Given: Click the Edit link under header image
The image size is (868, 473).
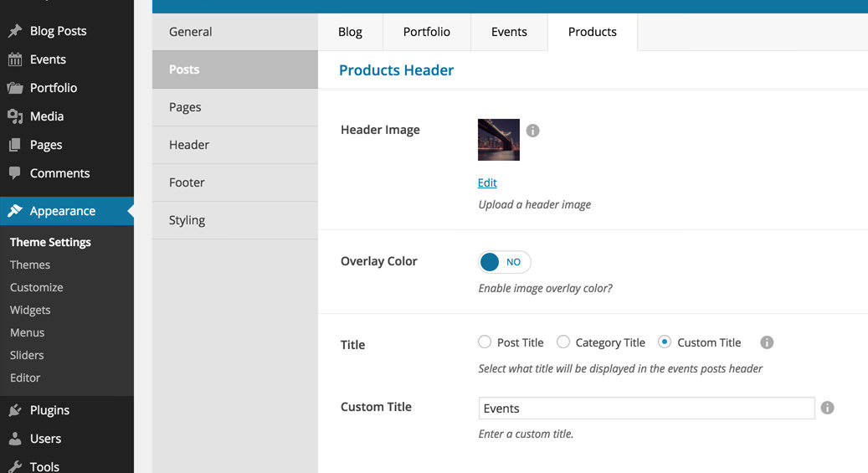Looking at the screenshot, I should pyautogui.click(x=487, y=183).
